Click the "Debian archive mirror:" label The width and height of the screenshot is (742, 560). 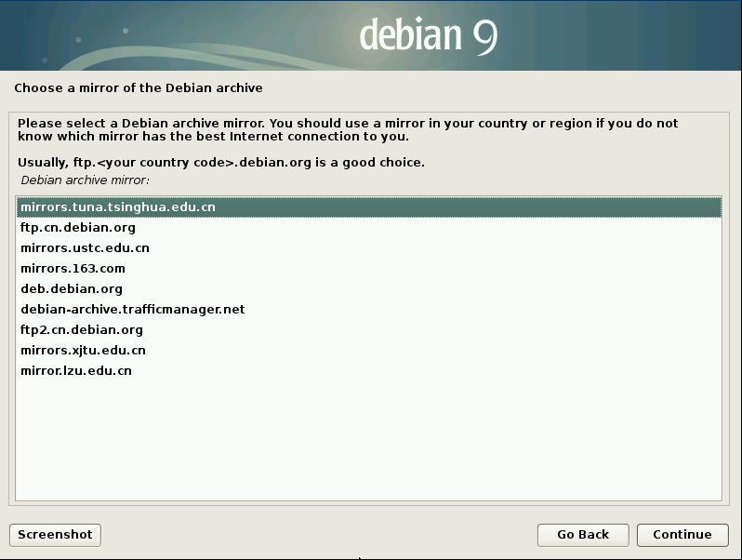pos(86,180)
